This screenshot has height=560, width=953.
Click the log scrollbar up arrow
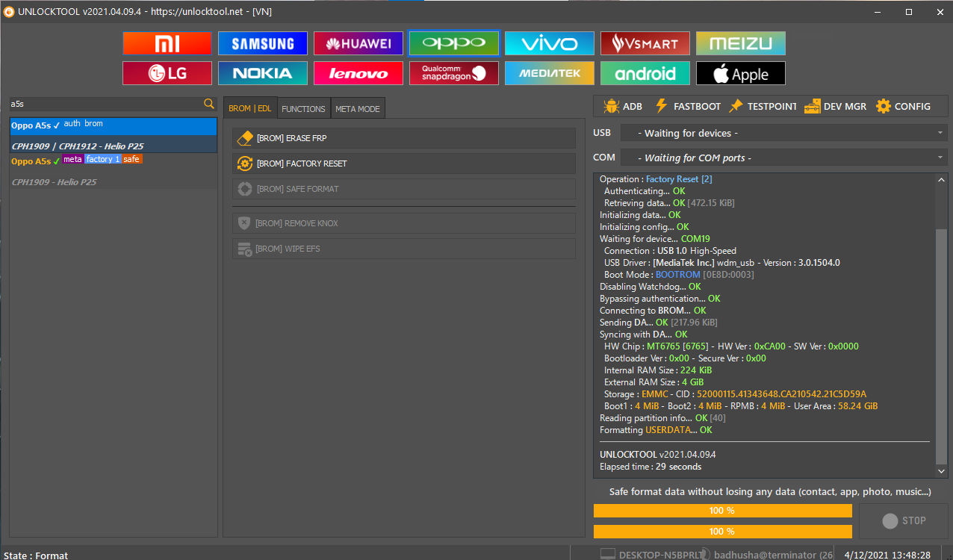pos(941,179)
